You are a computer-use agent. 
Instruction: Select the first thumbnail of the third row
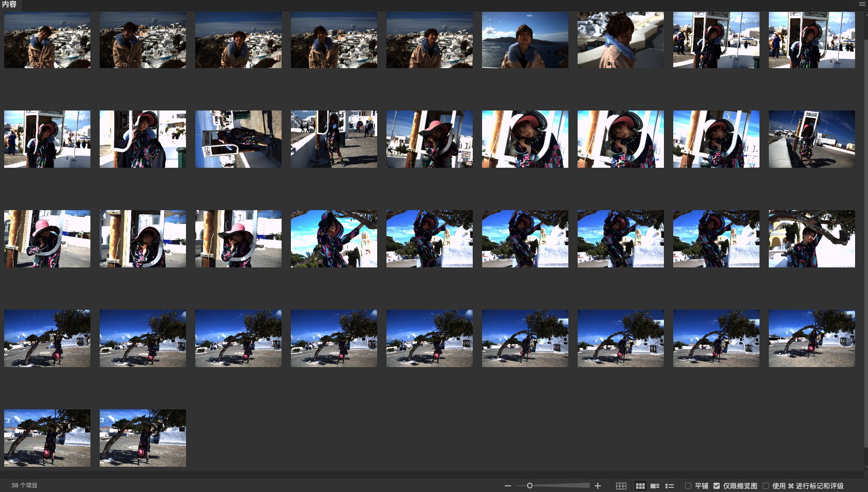(47, 239)
